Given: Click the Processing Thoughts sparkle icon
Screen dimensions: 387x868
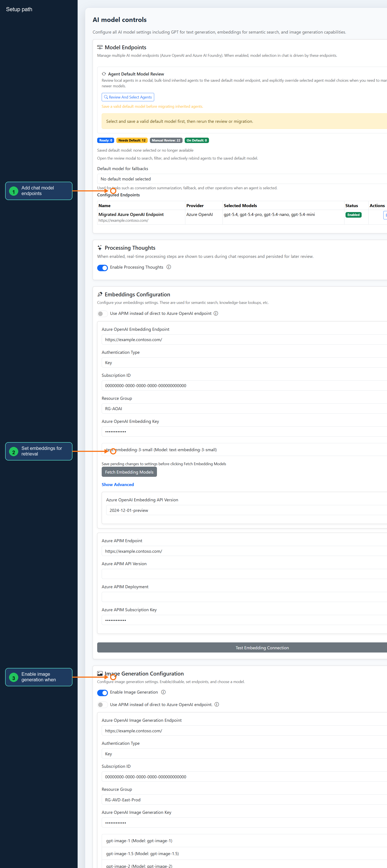Looking at the screenshot, I should point(100,248).
